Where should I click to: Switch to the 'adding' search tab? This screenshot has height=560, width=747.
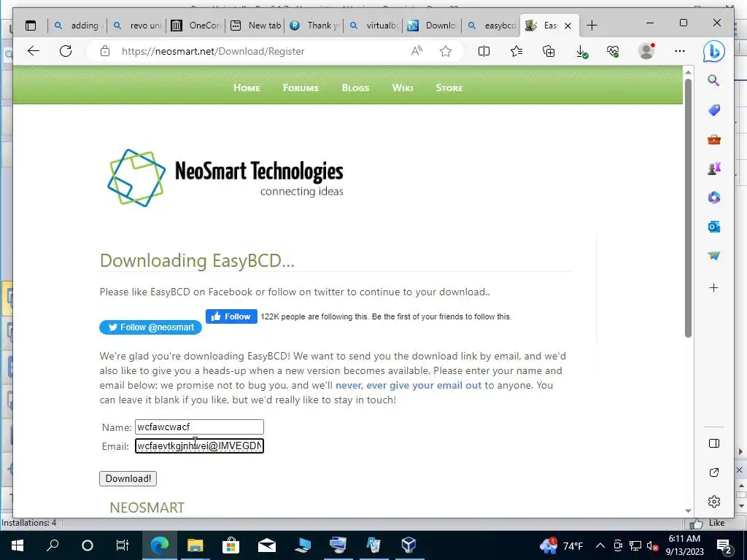(78, 26)
